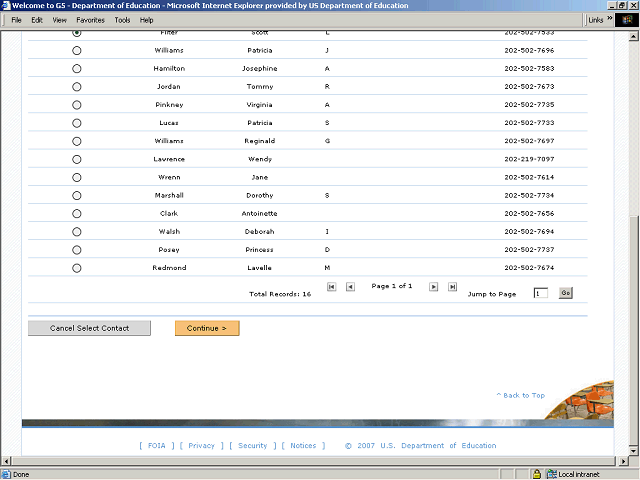Viewport: 640px width, 480px height.
Task: Open the FOIA footer link
Action: click(x=157, y=445)
